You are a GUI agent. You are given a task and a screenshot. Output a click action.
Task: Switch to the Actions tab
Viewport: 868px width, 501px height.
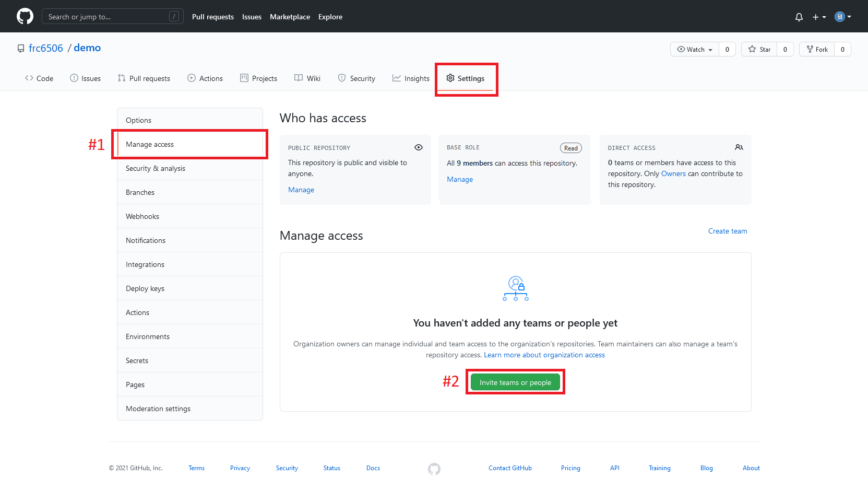tap(205, 78)
